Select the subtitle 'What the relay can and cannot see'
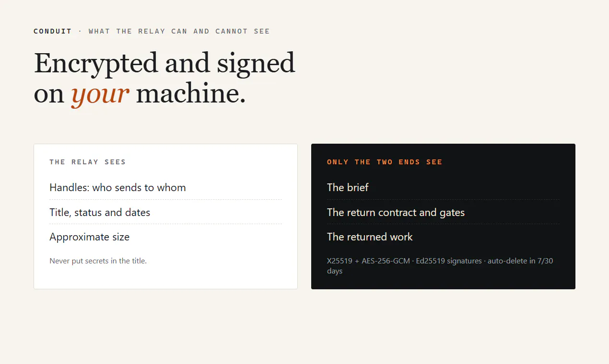609x364 pixels. 179,31
